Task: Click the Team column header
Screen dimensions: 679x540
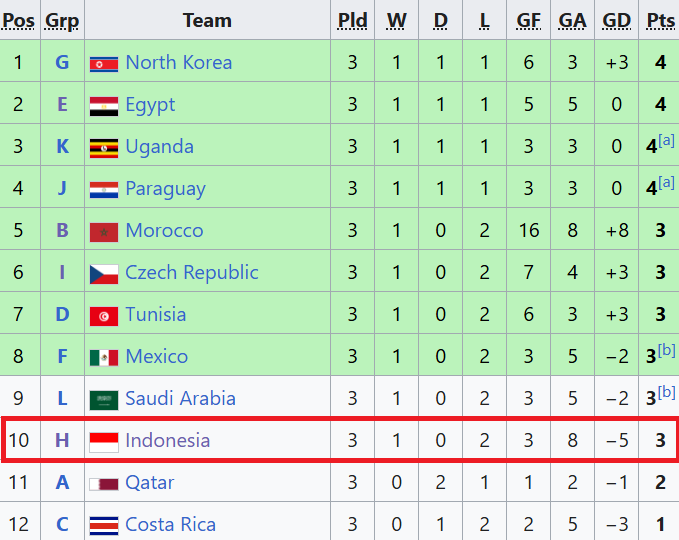Action: pos(207,20)
